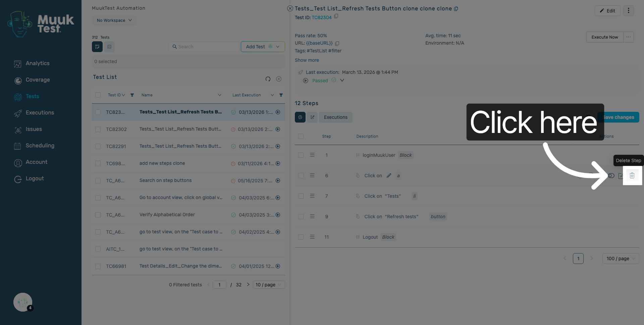Click the drag handle of step 7
The image size is (644, 325).
pyautogui.click(x=312, y=196)
